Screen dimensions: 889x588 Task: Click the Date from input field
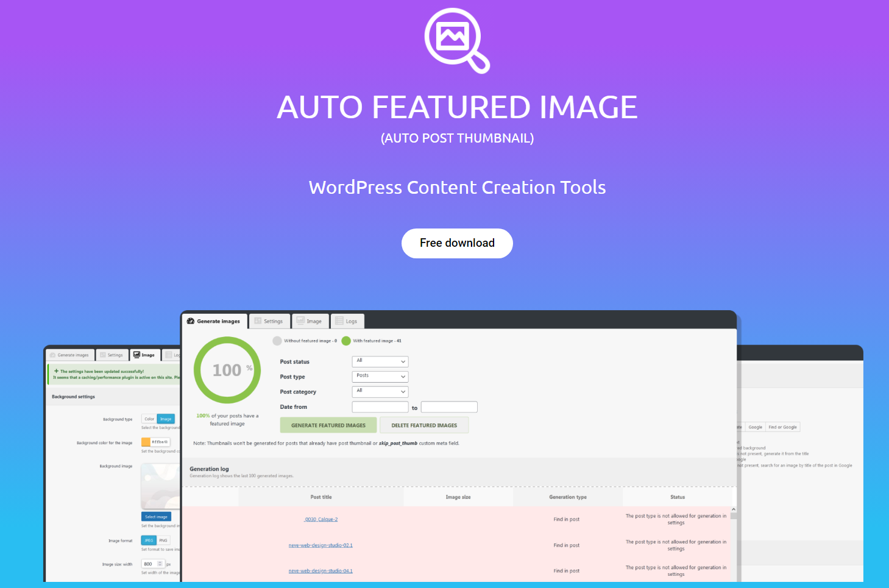(x=380, y=406)
